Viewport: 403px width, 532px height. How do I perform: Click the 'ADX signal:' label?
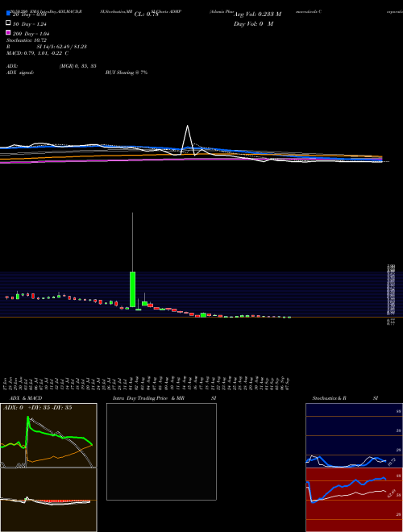[20, 73]
